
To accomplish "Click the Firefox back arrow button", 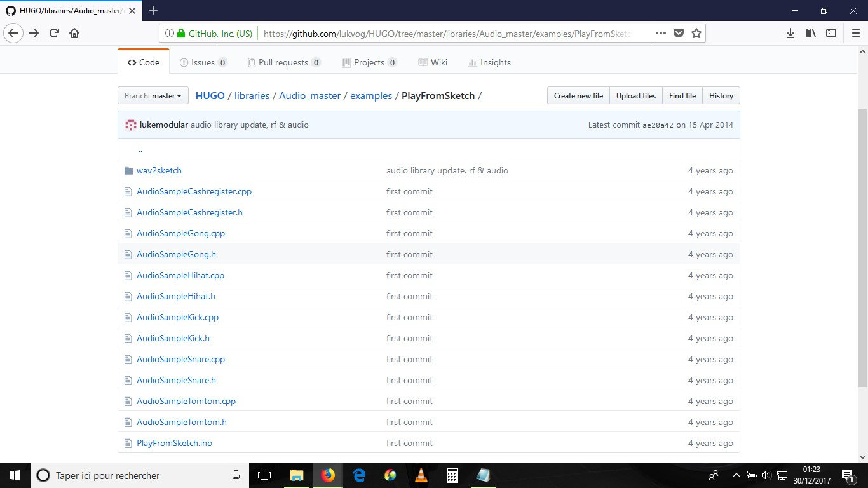I will [x=14, y=33].
